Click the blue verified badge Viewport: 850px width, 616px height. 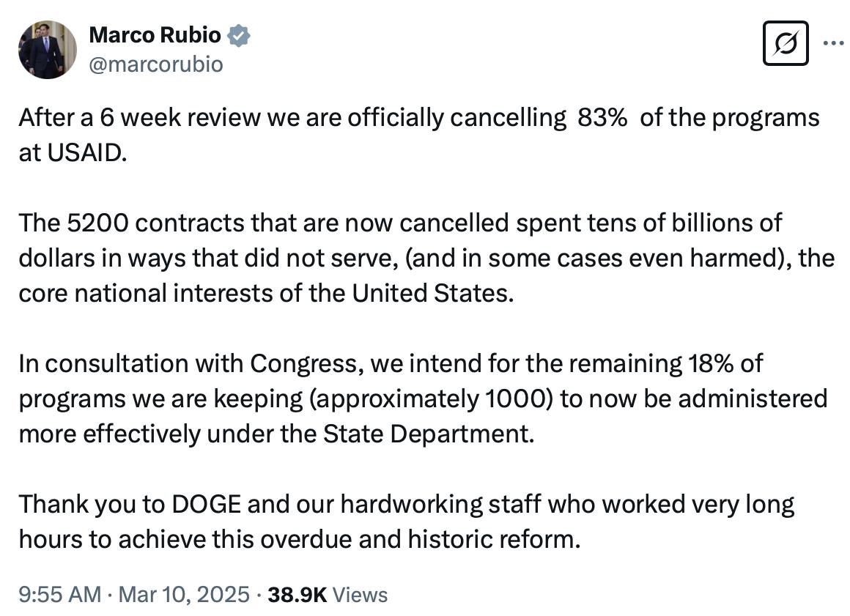240,34
